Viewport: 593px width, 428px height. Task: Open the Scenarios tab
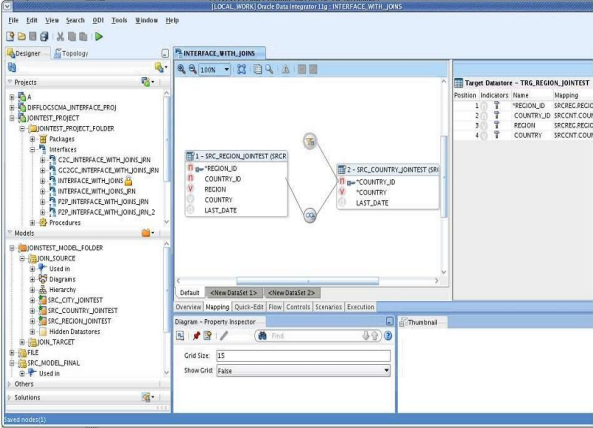tap(328, 307)
